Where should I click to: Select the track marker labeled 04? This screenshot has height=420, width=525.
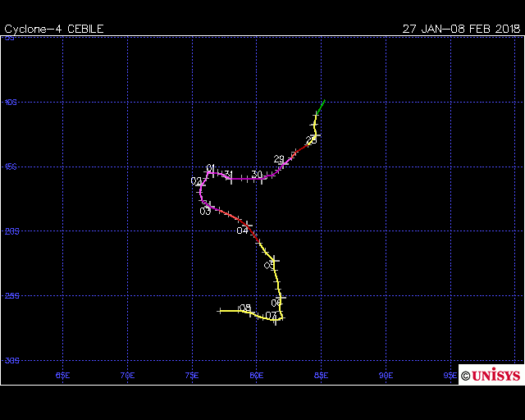point(242,231)
